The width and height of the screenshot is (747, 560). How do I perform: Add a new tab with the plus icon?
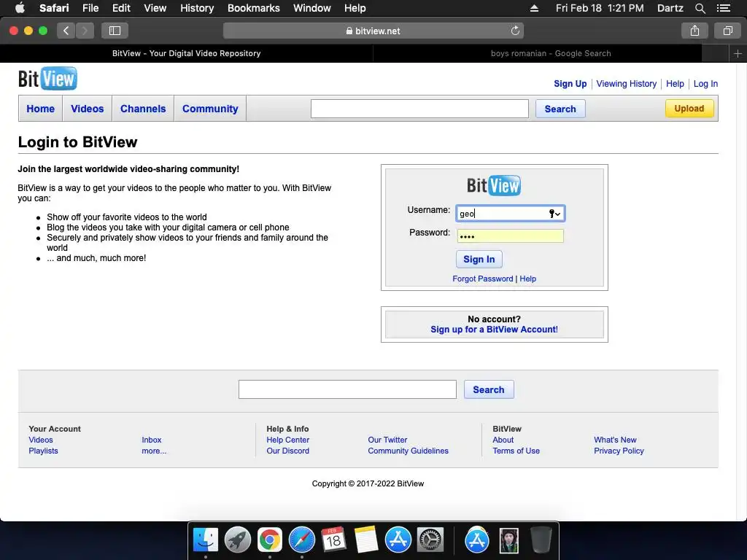point(738,54)
